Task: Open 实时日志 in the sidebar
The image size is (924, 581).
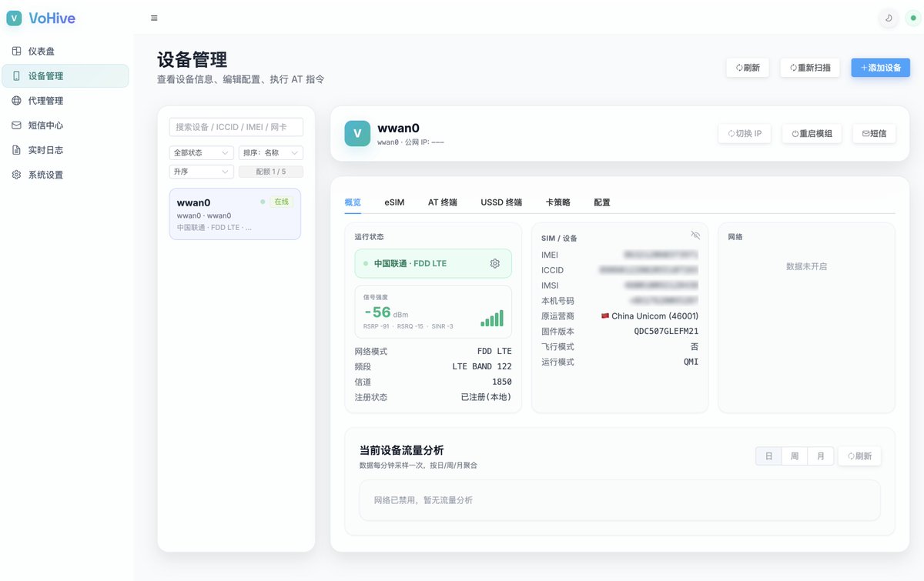Action: click(x=65, y=149)
